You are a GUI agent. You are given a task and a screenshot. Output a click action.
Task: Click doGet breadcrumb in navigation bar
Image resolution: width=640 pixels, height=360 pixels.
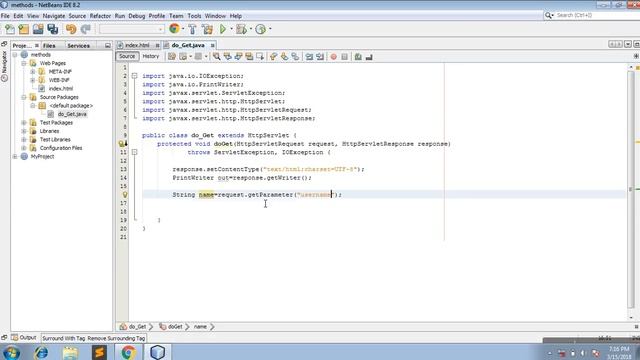click(x=175, y=327)
